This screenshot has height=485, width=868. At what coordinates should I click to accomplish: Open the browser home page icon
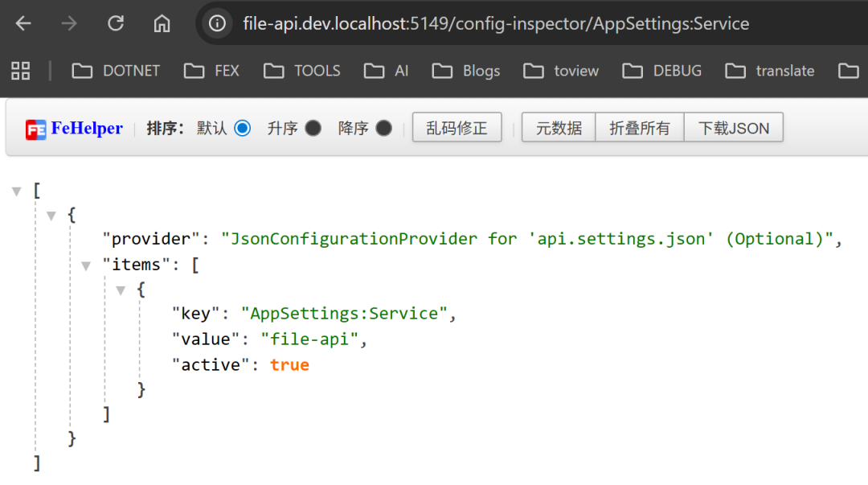tap(162, 23)
